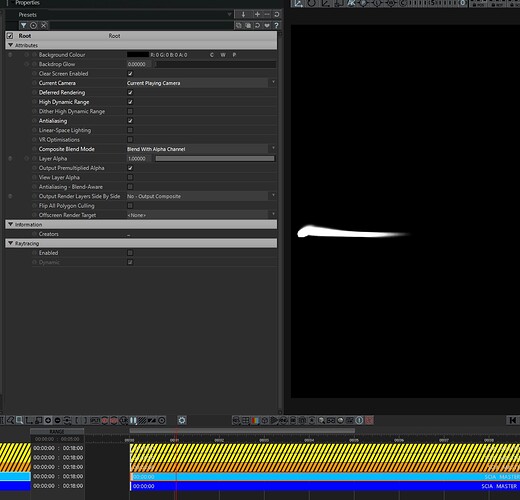520x500 pixels.
Task: Click the properties filter funnel icon
Action: click(x=23, y=25)
